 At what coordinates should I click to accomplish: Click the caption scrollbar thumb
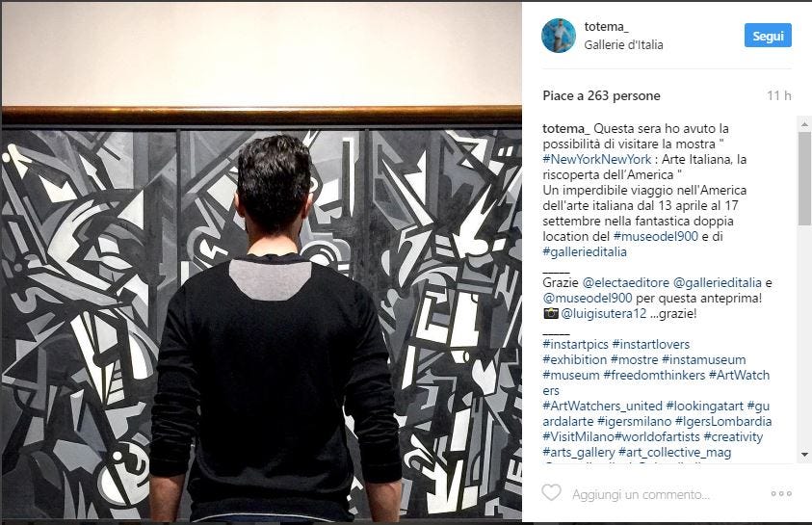tap(804, 178)
